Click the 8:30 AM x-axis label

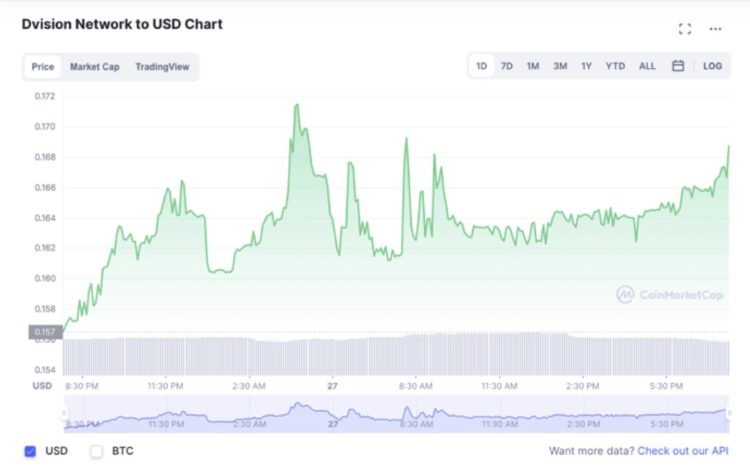416,386
